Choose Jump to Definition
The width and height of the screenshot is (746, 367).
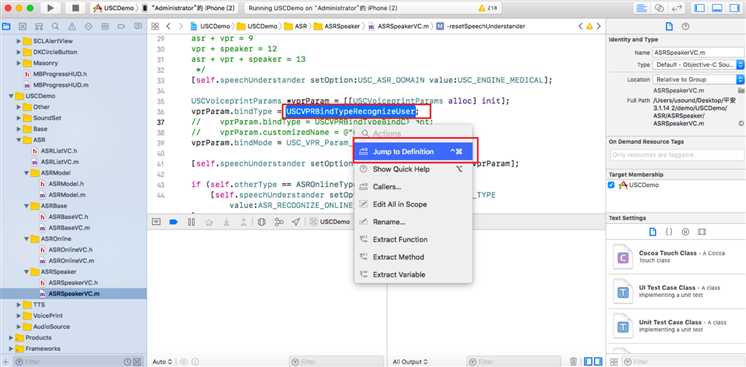[413, 152]
